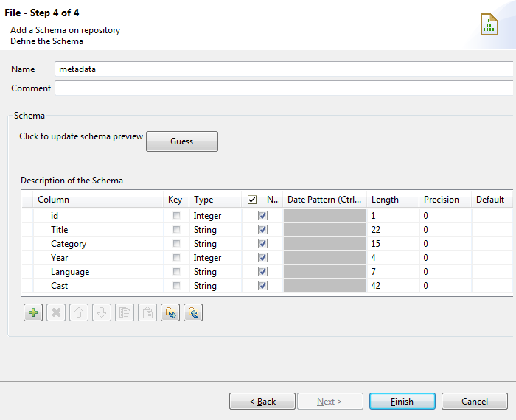Go back with the Back button
This screenshot has width=516, height=420.
tap(262, 402)
